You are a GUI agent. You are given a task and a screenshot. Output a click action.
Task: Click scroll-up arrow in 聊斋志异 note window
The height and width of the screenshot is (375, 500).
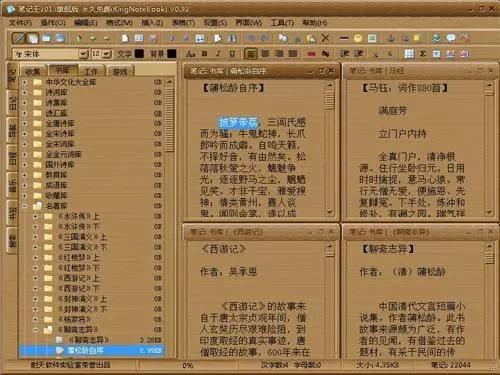489,246
